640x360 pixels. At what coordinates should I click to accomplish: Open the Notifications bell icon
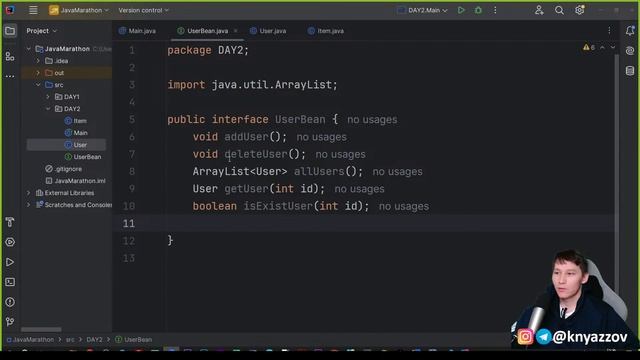tap(630, 31)
